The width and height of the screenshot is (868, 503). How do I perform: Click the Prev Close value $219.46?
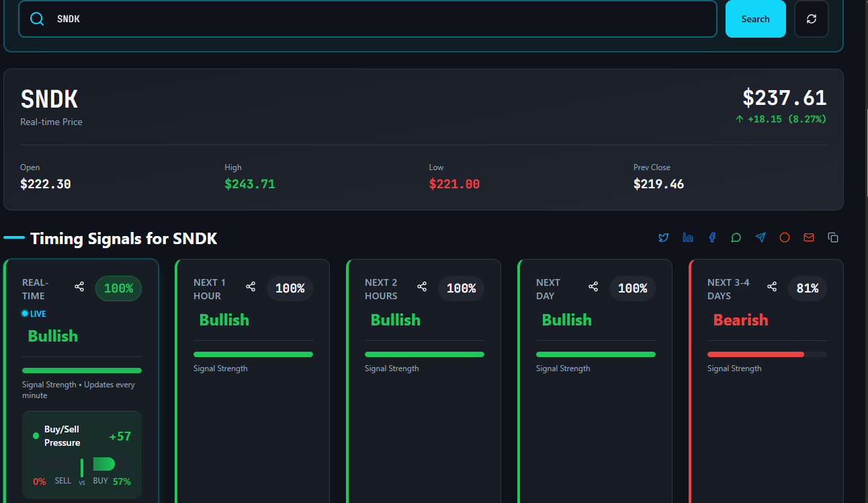[x=658, y=184]
